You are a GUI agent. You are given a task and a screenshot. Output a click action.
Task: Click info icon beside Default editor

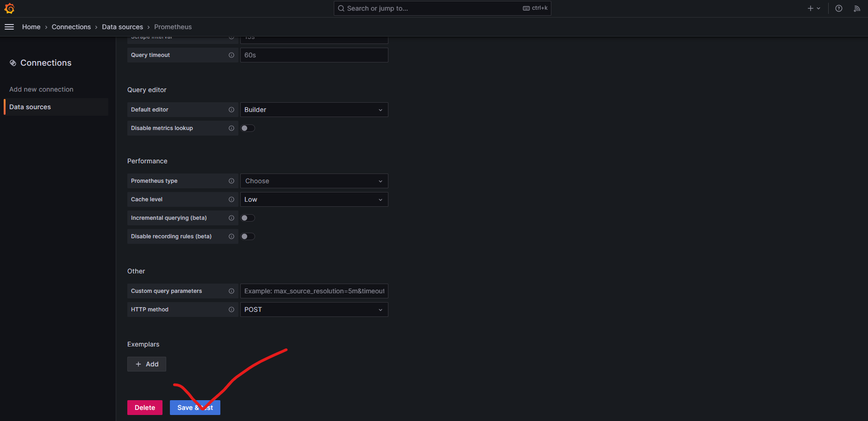231,110
